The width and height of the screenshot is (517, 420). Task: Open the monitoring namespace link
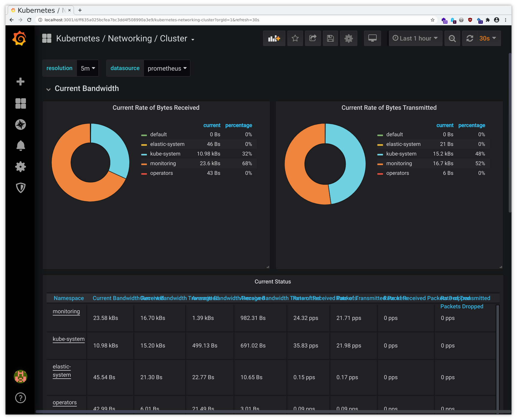(x=66, y=312)
